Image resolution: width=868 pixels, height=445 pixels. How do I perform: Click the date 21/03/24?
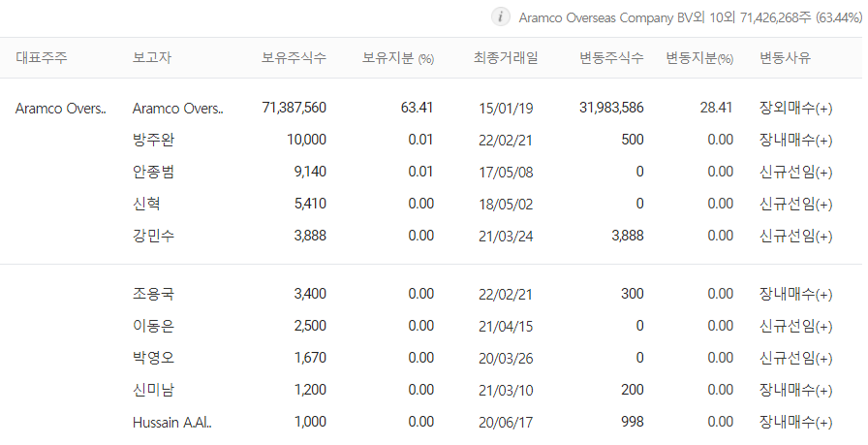pos(506,237)
